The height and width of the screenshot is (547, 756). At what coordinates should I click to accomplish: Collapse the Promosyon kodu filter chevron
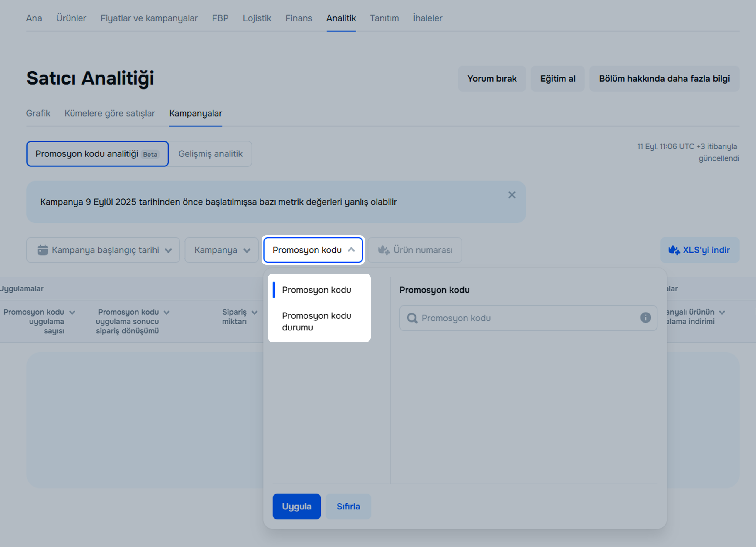click(351, 250)
